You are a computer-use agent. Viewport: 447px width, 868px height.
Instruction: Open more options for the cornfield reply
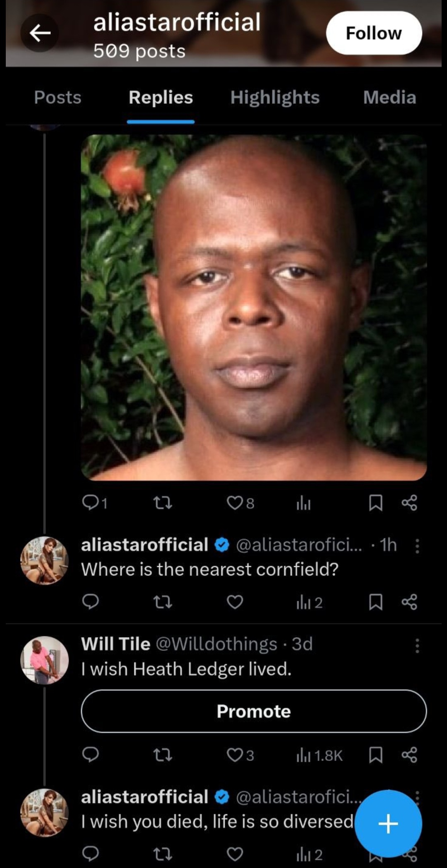417,546
